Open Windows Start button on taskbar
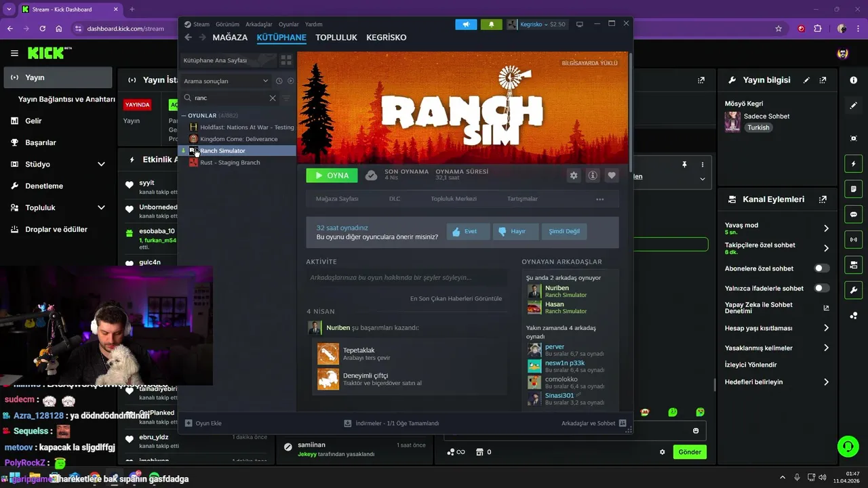The image size is (868, 488). [x=14, y=478]
